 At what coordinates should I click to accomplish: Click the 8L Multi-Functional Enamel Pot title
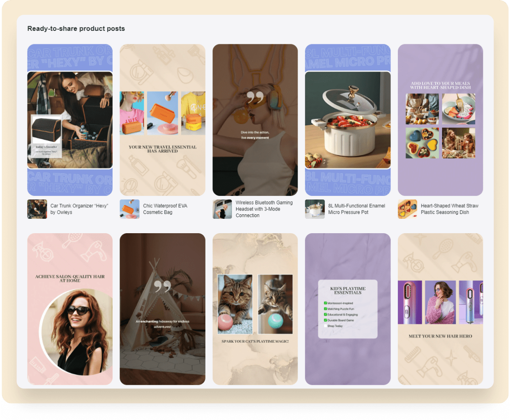click(x=356, y=209)
